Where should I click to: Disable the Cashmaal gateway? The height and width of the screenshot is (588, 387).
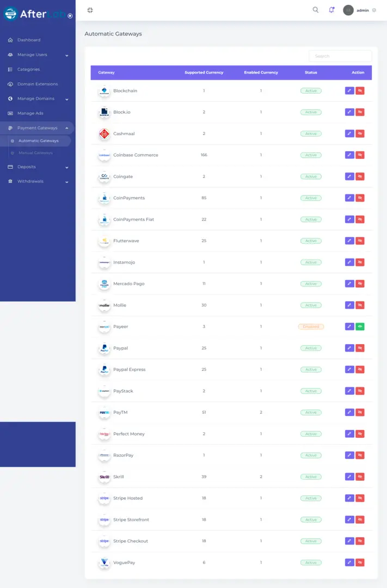click(x=360, y=133)
